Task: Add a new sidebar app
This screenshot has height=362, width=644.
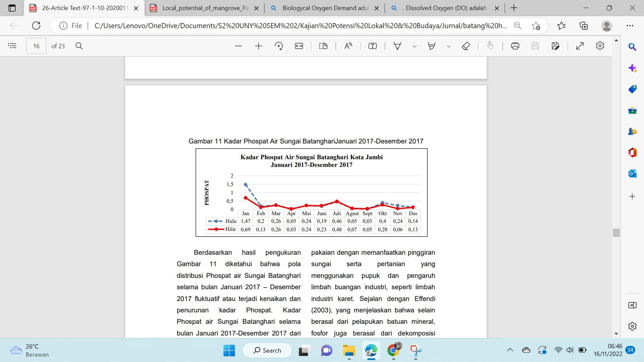Action: (632, 196)
